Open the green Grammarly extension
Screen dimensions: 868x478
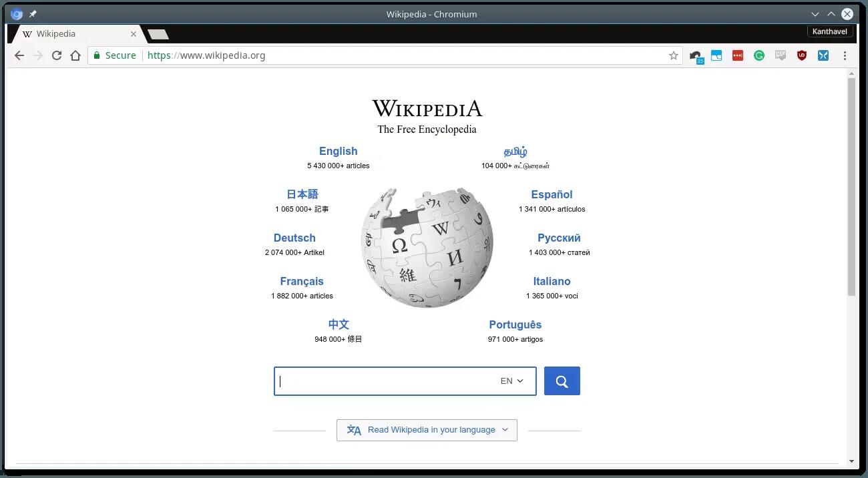(759, 55)
